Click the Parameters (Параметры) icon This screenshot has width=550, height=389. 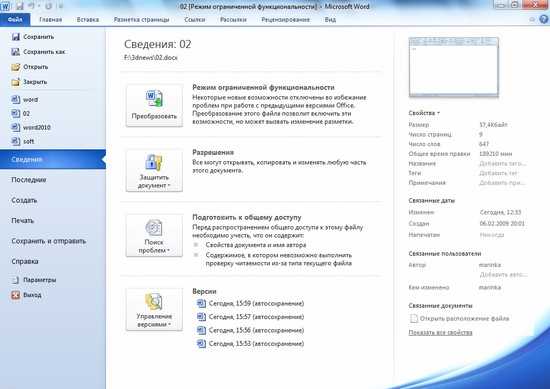(x=15, y=280)
